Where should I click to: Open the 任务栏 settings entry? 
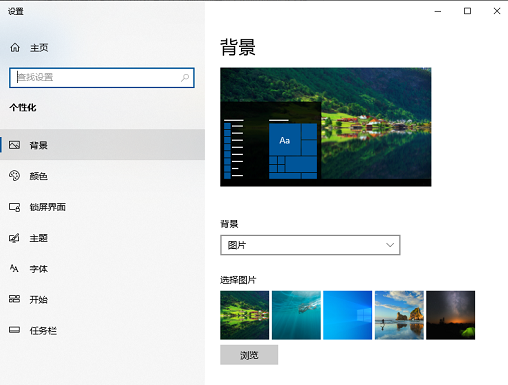tap(102, 330)
